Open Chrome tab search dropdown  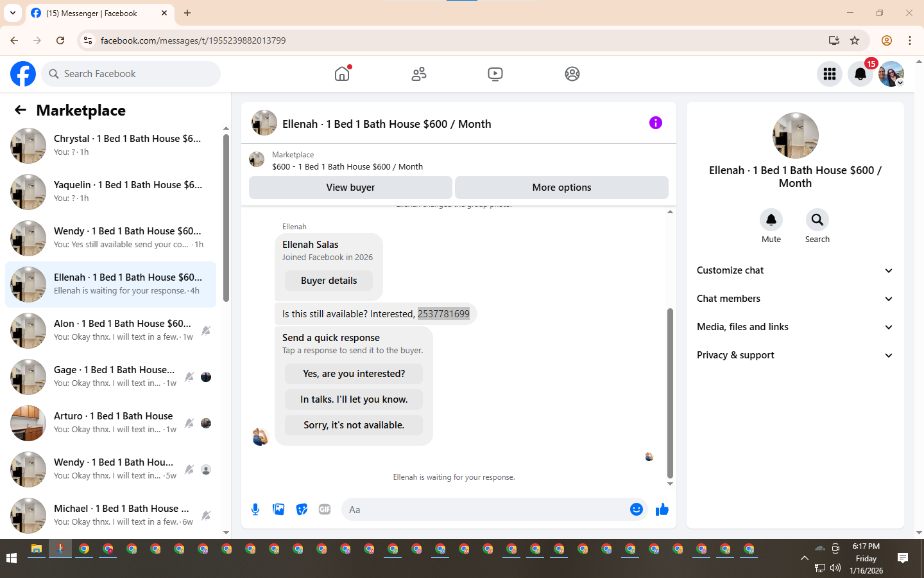(12, 13)
